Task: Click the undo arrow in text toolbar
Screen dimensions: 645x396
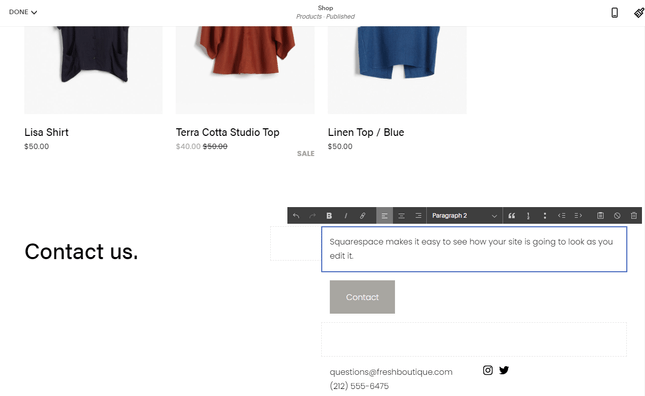Action: 296,215
